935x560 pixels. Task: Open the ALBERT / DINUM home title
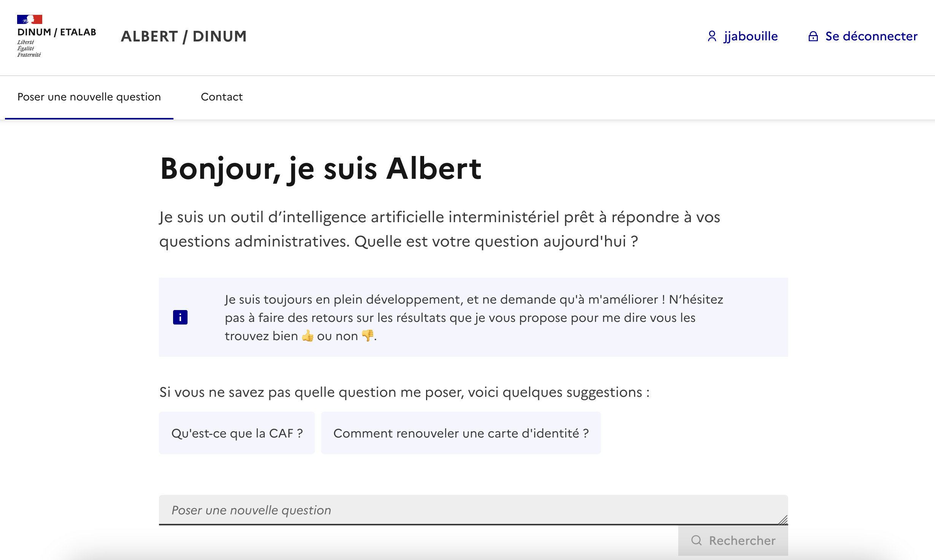point(184,37)
